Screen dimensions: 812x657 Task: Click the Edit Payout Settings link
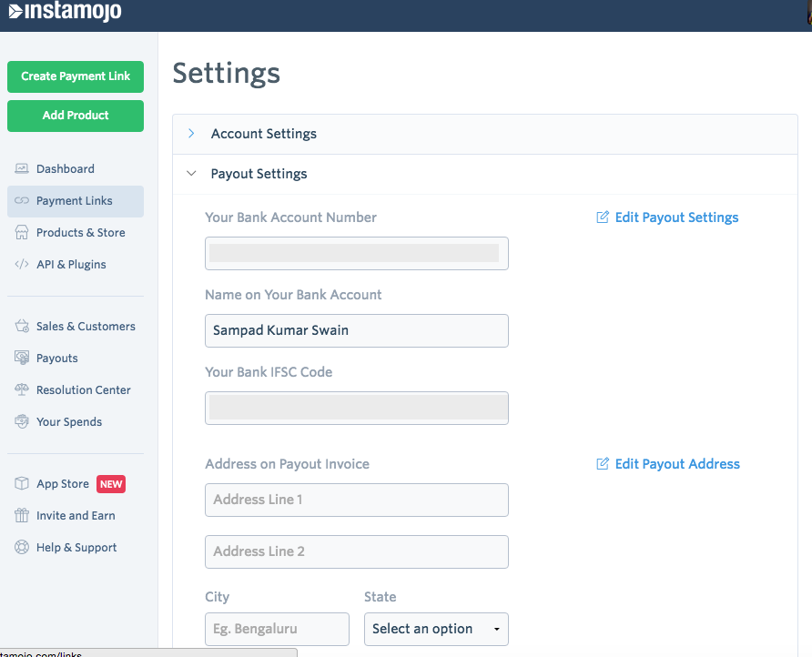pyautogui.click(x=675, y=217)
